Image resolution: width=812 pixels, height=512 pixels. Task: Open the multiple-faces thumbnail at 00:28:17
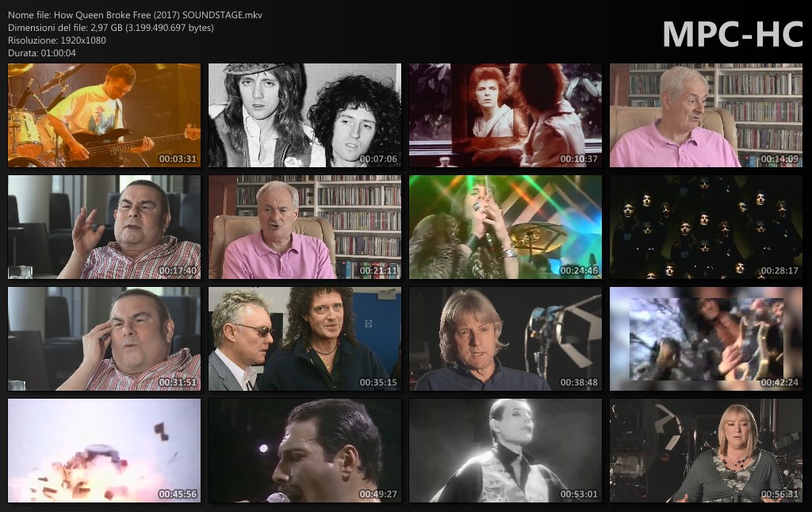pyautogui.click(x=706, y=227)
